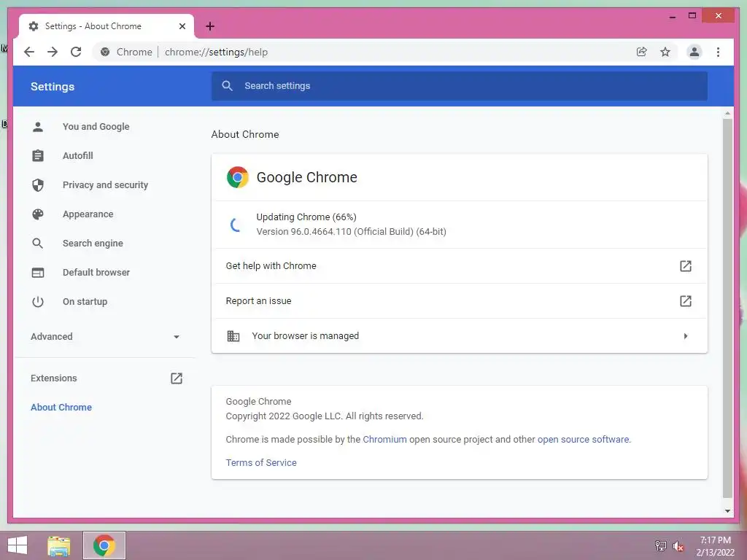Click the person icon beside You and Google
747x560 pixels.
pyautogui.click(x=38, y=127)
